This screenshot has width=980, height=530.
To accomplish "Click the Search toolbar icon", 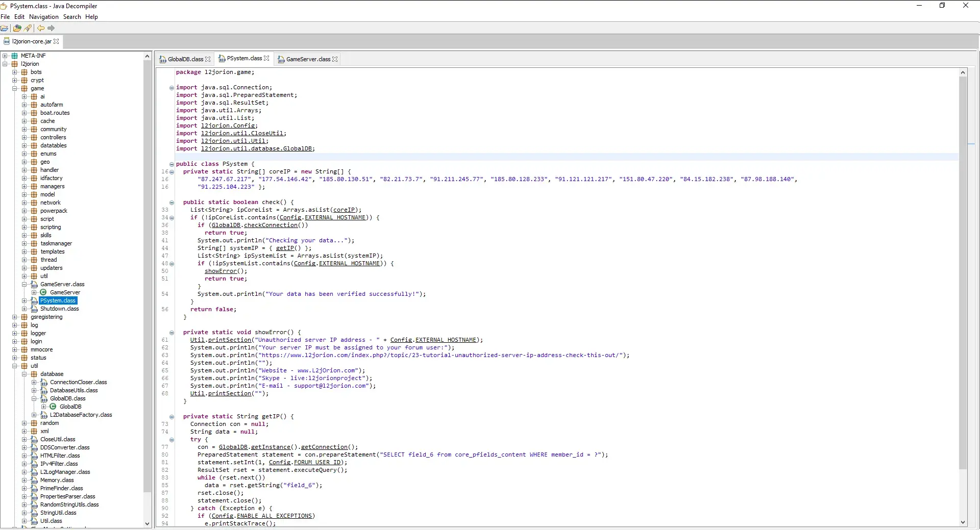I will pos(28,28).
